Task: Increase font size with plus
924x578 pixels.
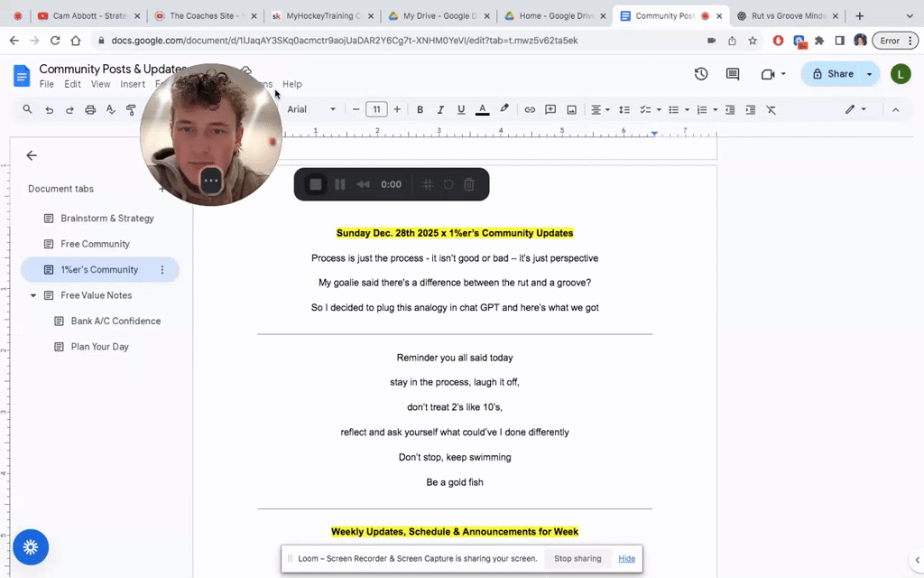Action: pyautogui.click(x=397, y=109)
